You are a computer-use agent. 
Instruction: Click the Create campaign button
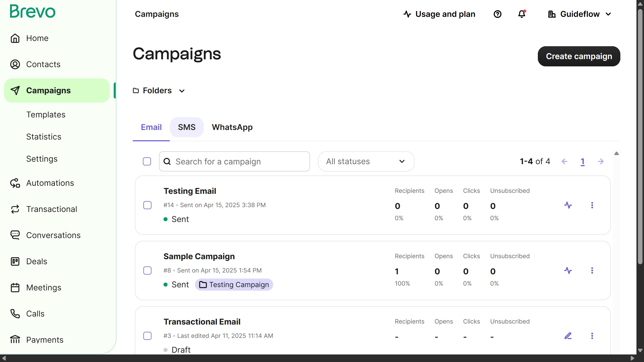point(579,56)
